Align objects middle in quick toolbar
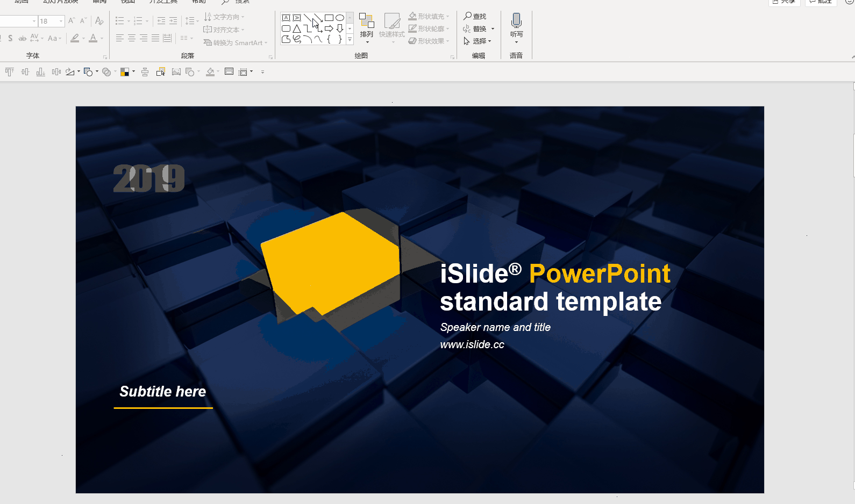This screenshot has height=504, width=855. click(x=25, y=72)
